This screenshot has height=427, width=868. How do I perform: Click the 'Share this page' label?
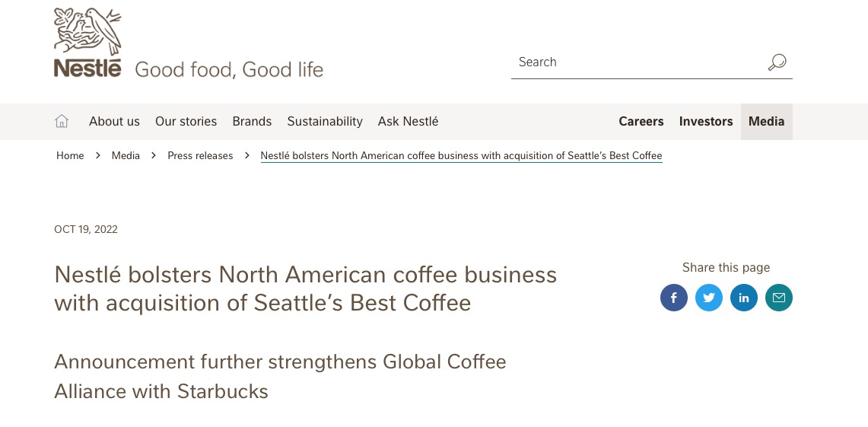726,267
